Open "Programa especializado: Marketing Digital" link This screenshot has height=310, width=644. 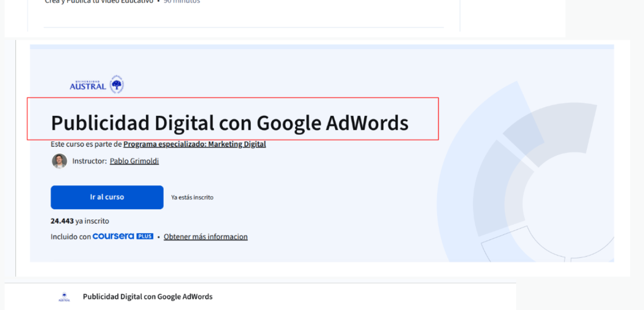coord(194,144)
